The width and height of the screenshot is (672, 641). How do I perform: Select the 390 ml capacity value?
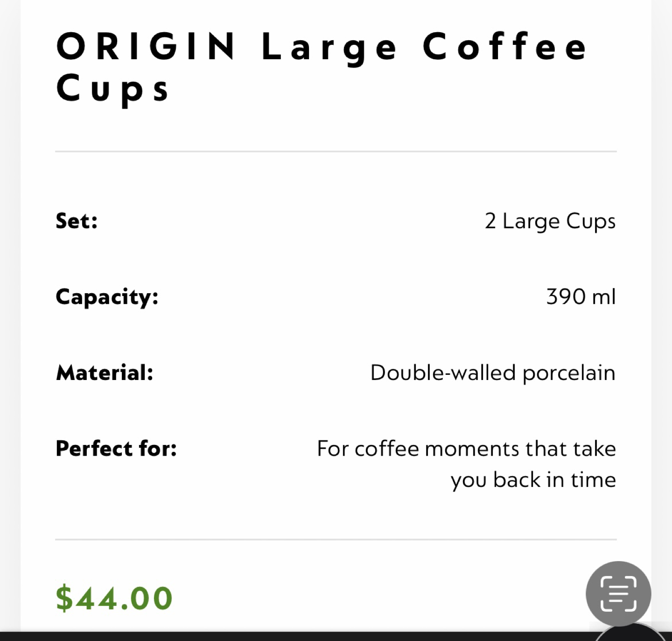click(x=581, y=296)
